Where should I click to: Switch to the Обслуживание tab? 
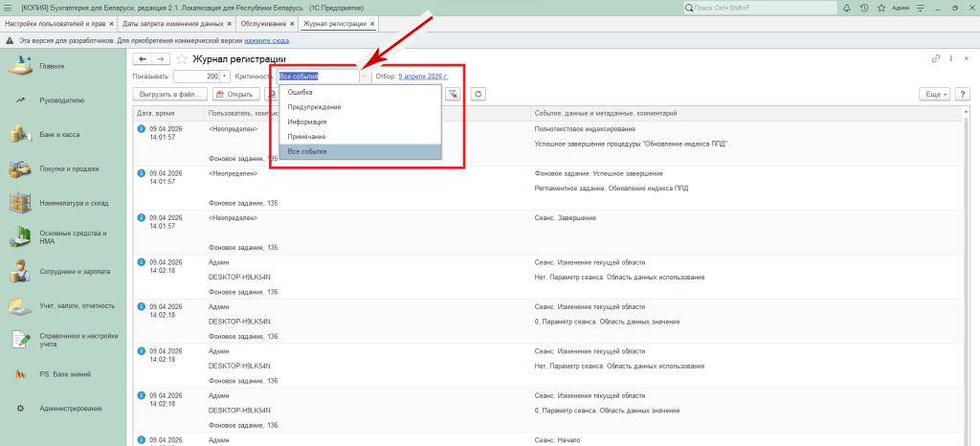point(263,23)
